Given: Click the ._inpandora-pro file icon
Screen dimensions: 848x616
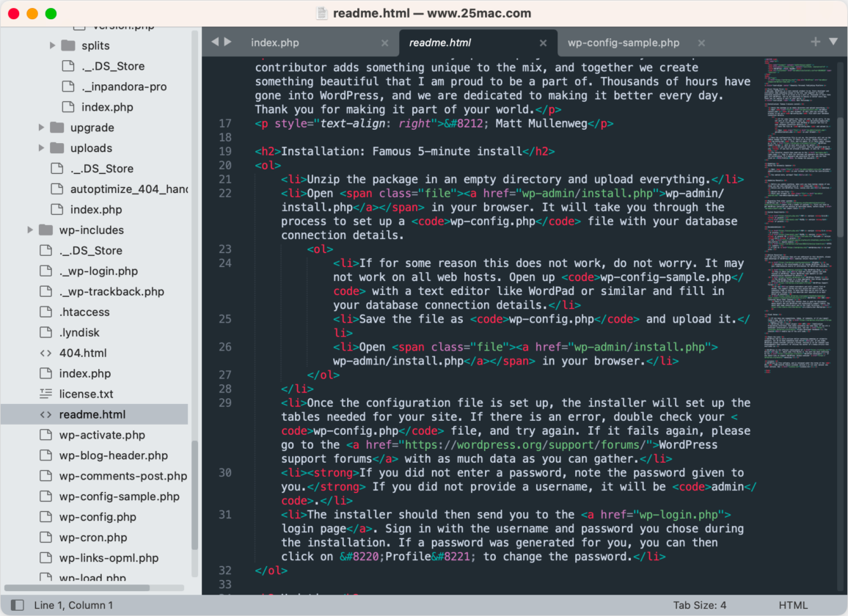Looking at the screenshot, I should tap(68, 87).
